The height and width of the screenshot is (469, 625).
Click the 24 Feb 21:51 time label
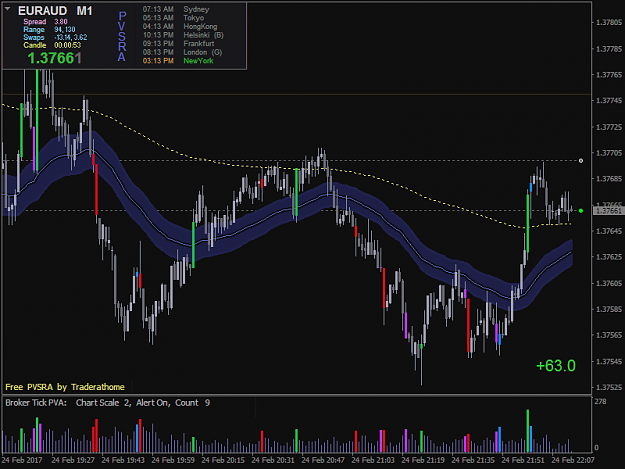[x=523, y=460]
